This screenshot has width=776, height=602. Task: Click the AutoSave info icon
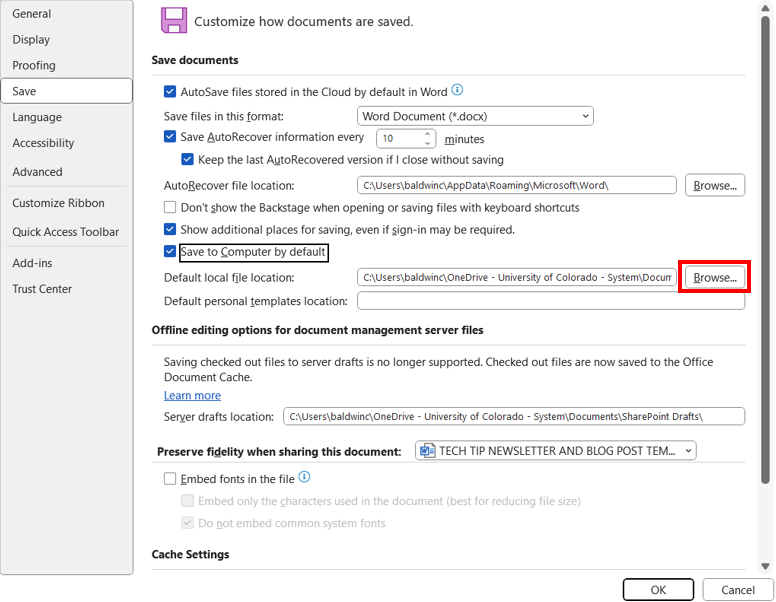click(x=458, y=91)
